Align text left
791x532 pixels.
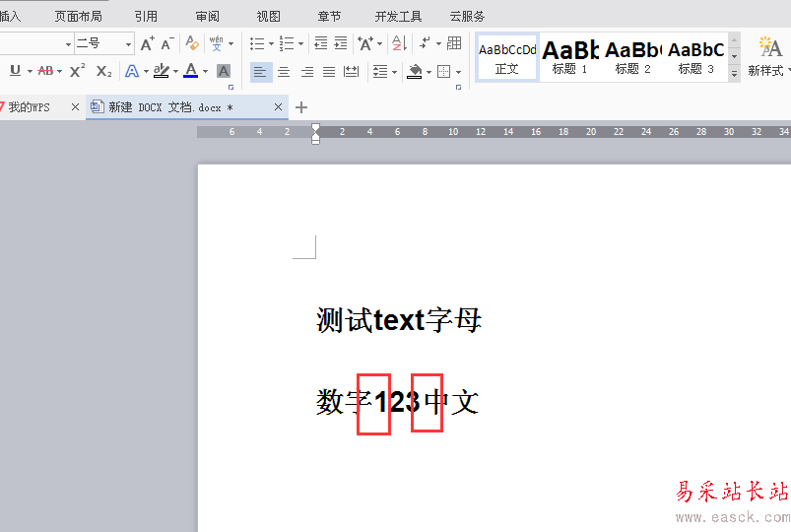click(x=260, y=72)
